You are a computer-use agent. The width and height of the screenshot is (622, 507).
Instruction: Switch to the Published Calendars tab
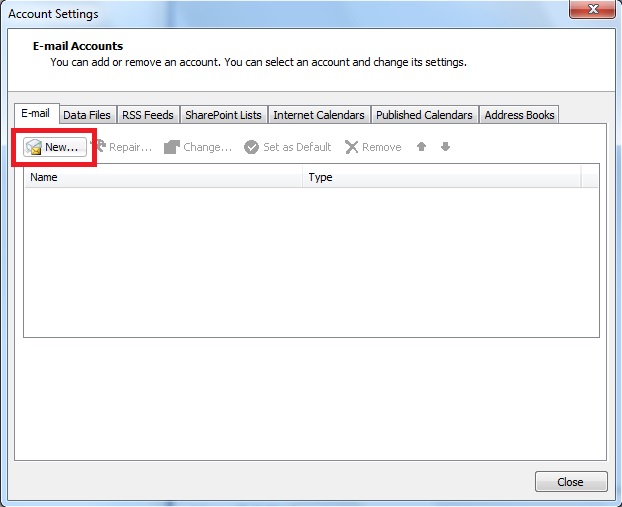point(424,115)
